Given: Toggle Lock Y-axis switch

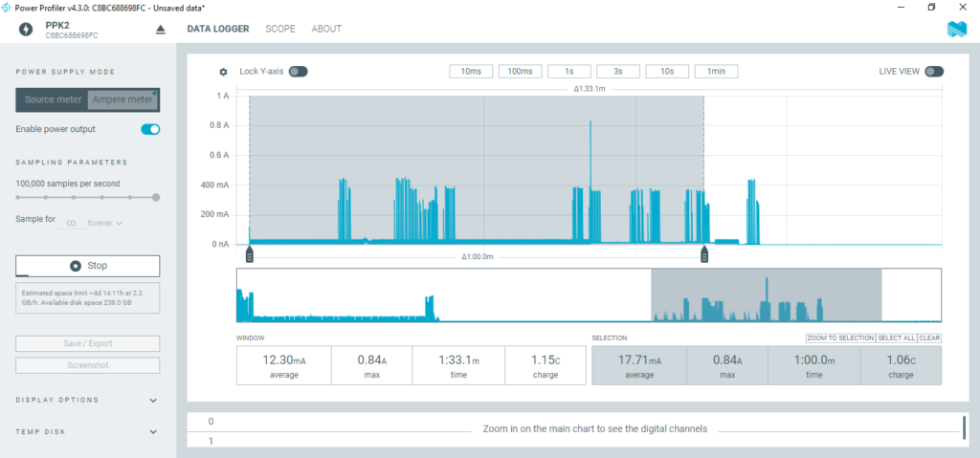Looking at the screenshot, I should point(299,71).
